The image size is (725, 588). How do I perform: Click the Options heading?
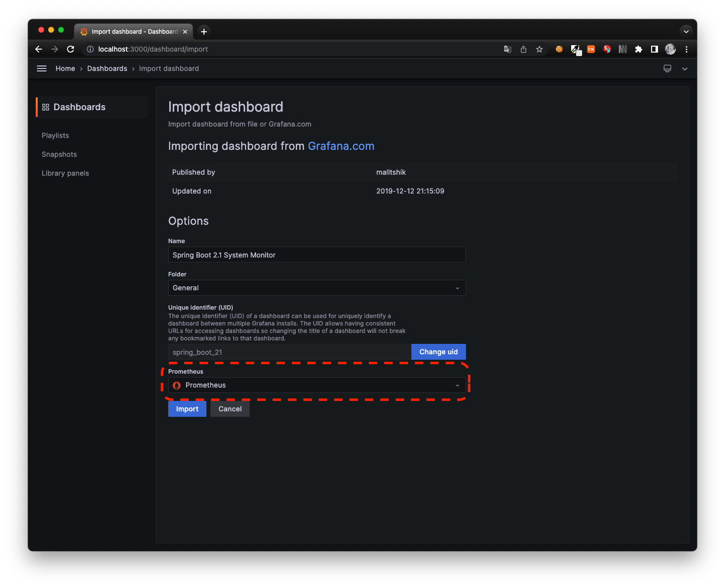(x=188, y=221)
